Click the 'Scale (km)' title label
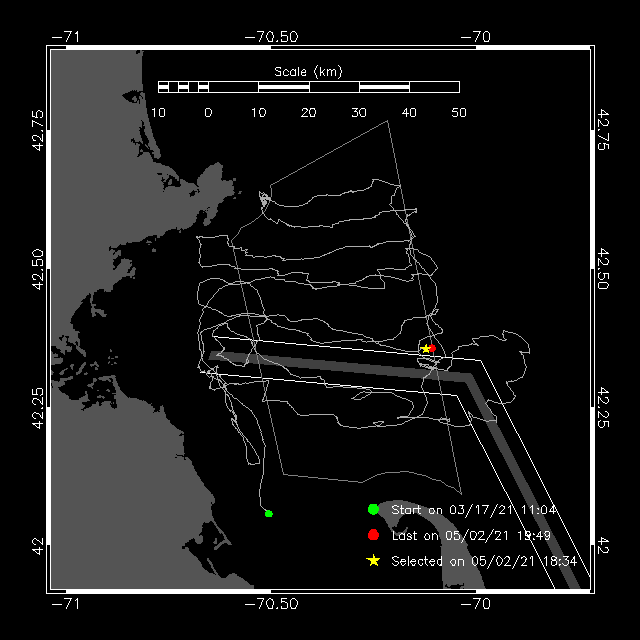The width and height of the screenshot is (640, 640). 308,72
